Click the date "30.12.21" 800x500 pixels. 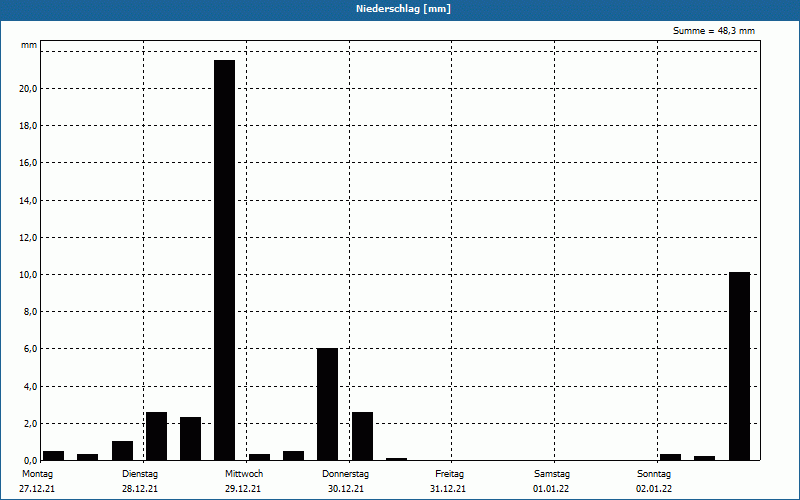coord(346,489)
